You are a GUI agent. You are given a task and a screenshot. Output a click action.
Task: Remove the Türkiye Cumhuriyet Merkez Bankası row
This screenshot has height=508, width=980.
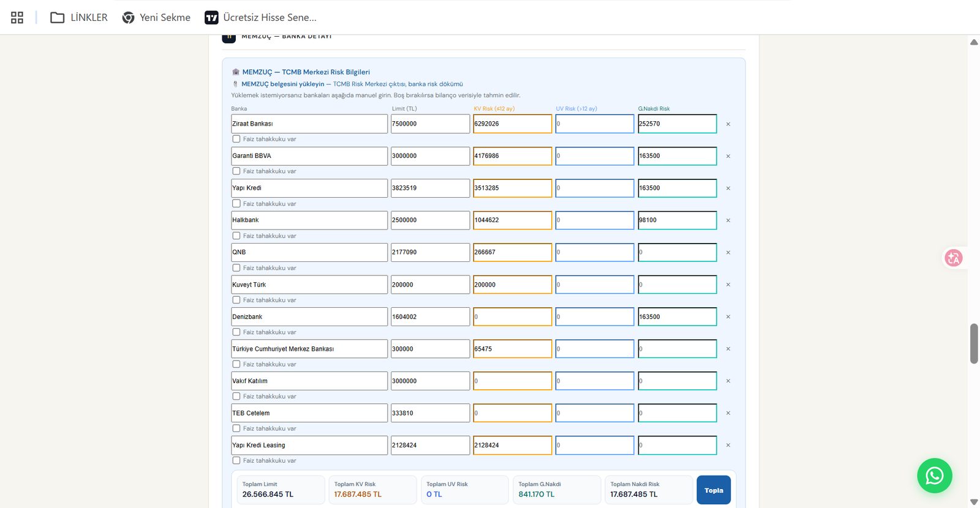click(728, 349)
